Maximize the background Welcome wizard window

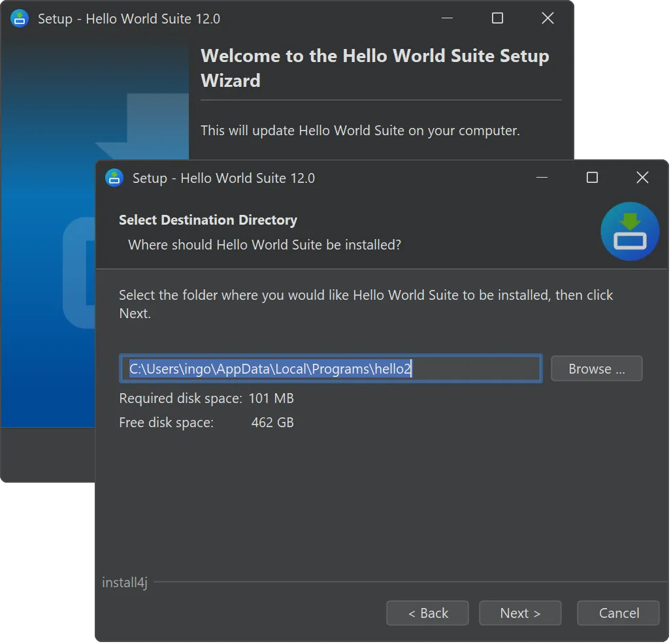click(497, 18)
